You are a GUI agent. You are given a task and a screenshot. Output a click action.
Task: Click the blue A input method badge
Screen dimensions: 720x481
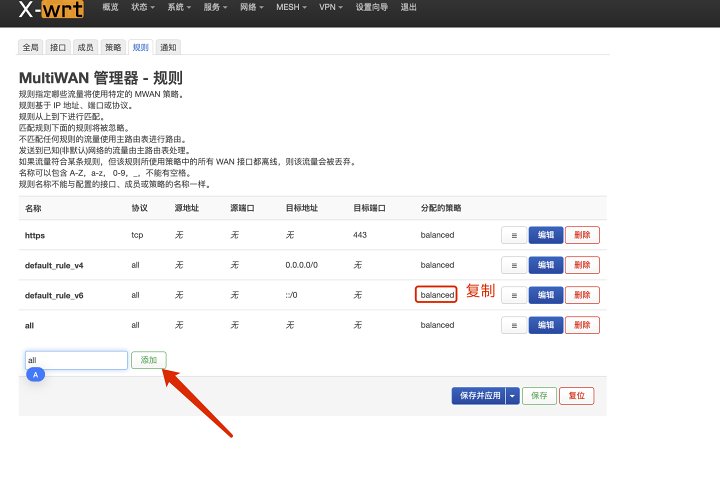35,375
